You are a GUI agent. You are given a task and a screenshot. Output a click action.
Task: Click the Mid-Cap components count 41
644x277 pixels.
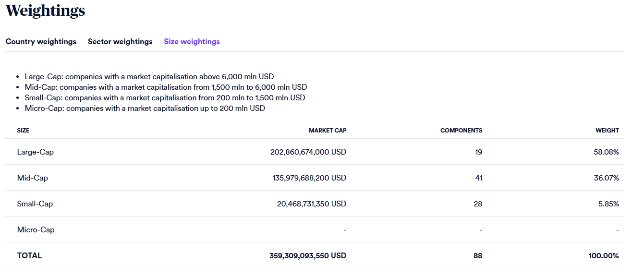coord(478,178)
